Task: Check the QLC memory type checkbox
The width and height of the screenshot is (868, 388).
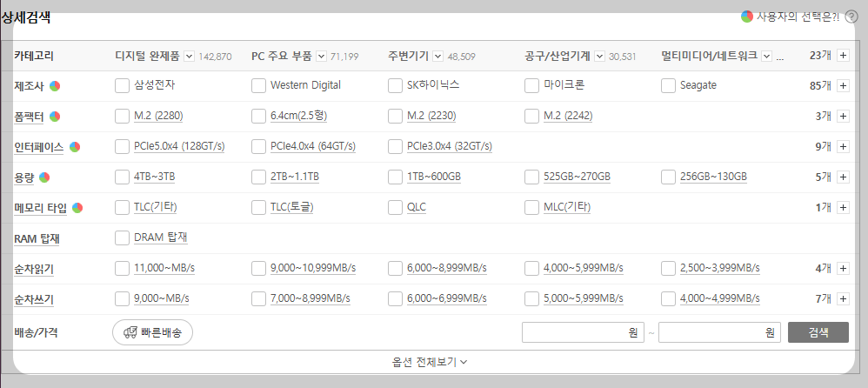Action: (395, 208)
